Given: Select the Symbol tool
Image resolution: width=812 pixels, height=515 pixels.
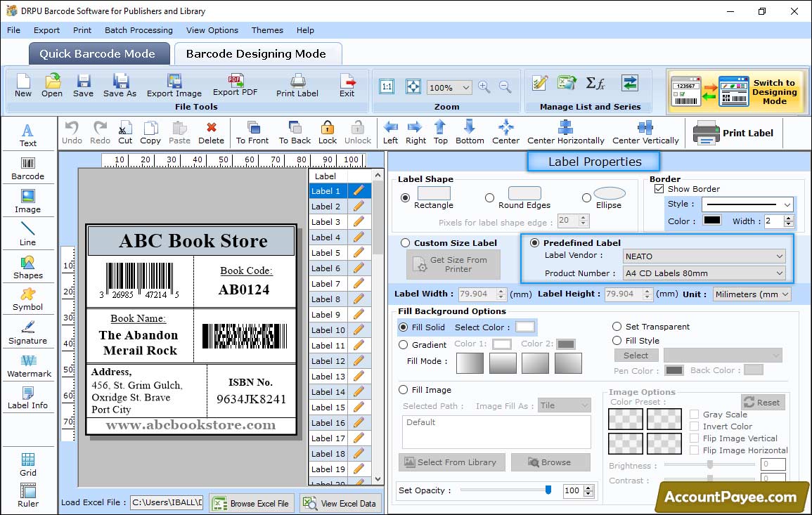Looking at the screenshot, I should 27,299.
